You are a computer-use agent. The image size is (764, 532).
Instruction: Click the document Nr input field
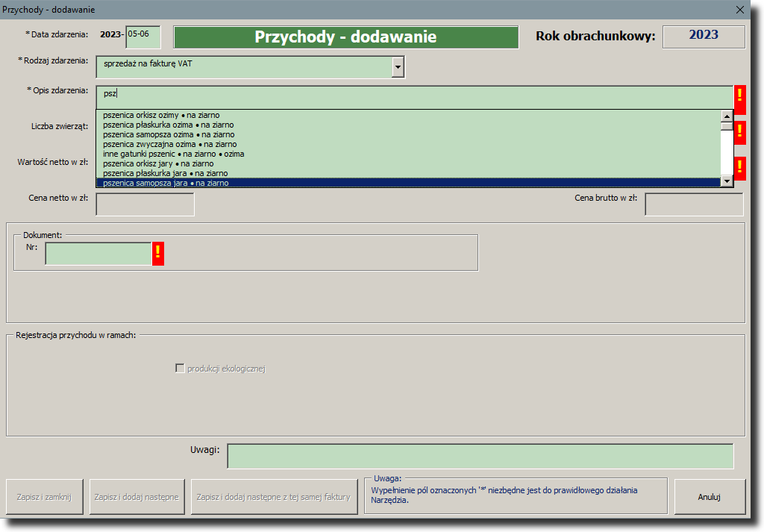98,254
